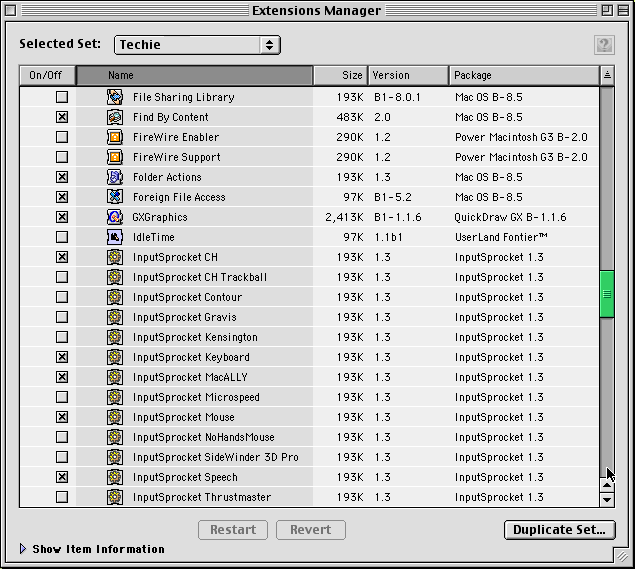Click the InputSprocket Speech icon
The width and height of the screenshot is (635, 569).
tap(115, 477)
